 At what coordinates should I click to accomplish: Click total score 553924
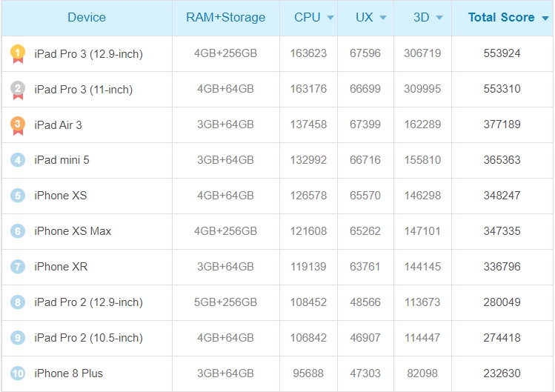click(502, 53)
